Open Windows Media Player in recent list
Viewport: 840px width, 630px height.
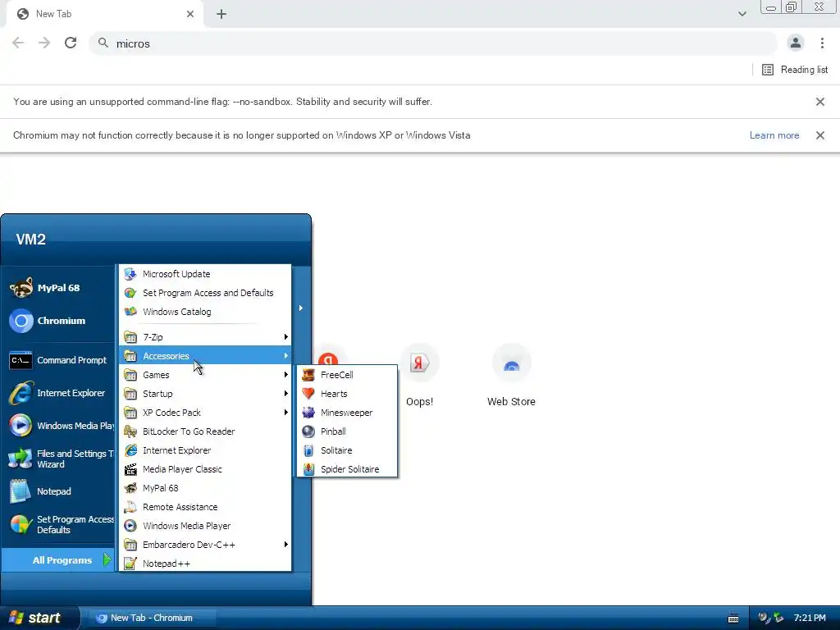pyautogui.click(x=58, y=426)
